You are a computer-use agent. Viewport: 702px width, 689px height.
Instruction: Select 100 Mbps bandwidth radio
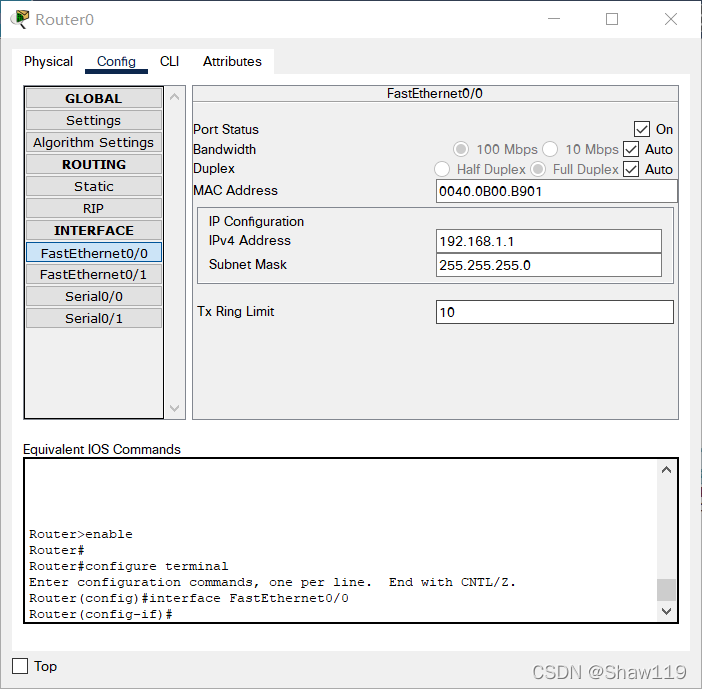point(461,149)
